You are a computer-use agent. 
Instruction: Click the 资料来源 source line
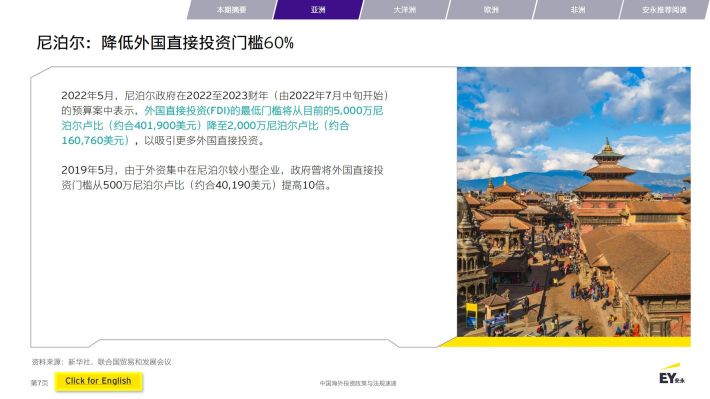click(101, 362)
